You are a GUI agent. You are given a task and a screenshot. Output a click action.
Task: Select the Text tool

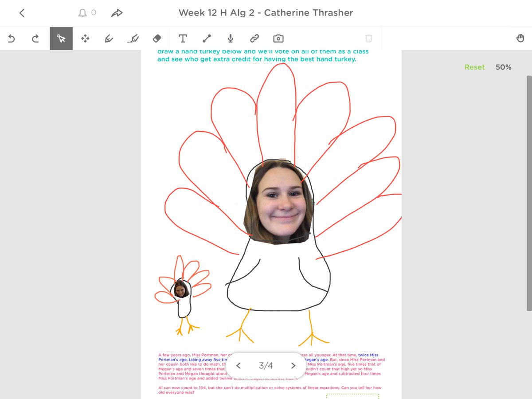(183, 39)
